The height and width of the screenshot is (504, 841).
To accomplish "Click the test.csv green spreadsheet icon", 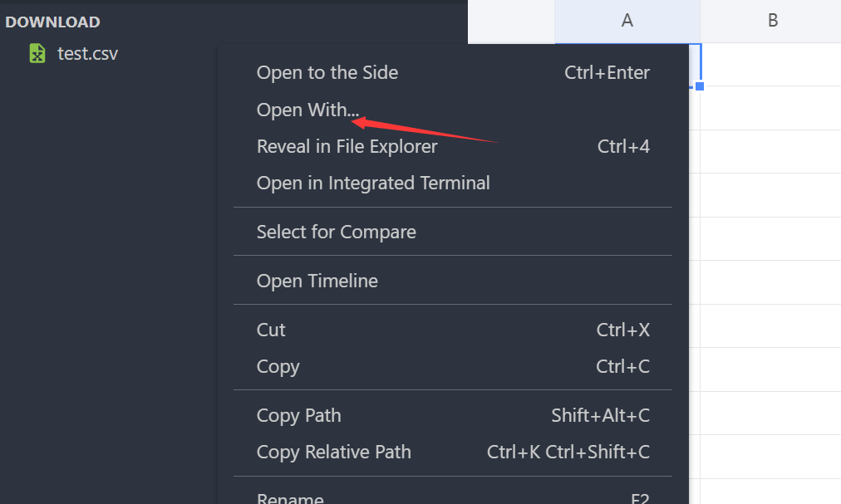I will (36, 52).
